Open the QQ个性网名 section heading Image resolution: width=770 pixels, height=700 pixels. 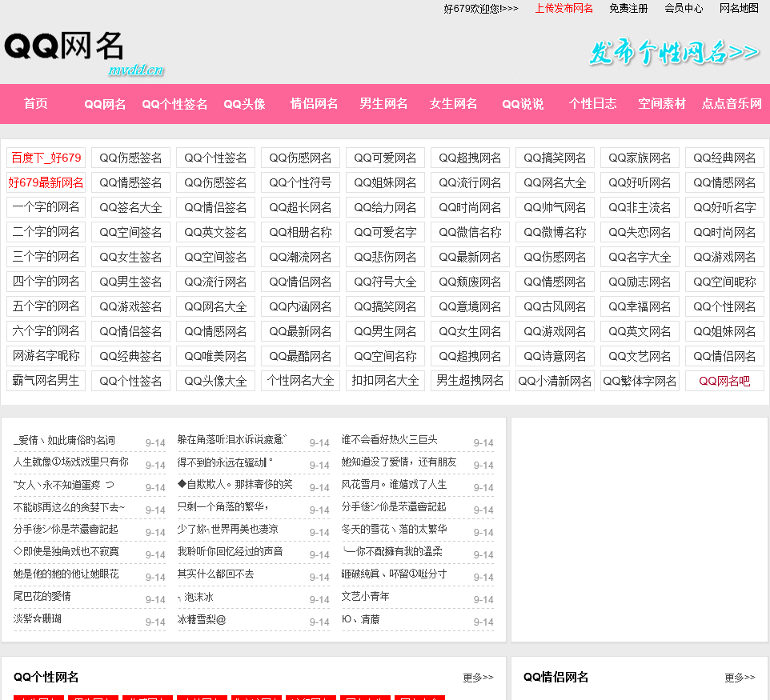click(46, 678)
